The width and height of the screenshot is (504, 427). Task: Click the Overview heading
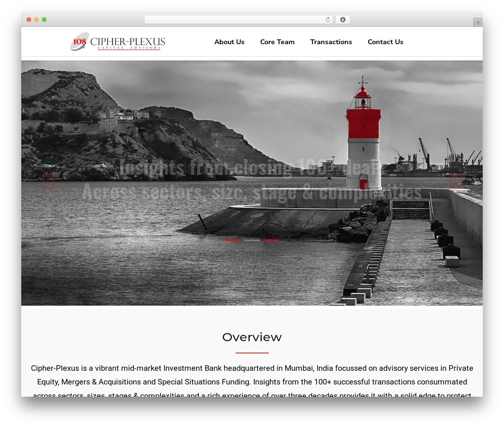(252, 337)
